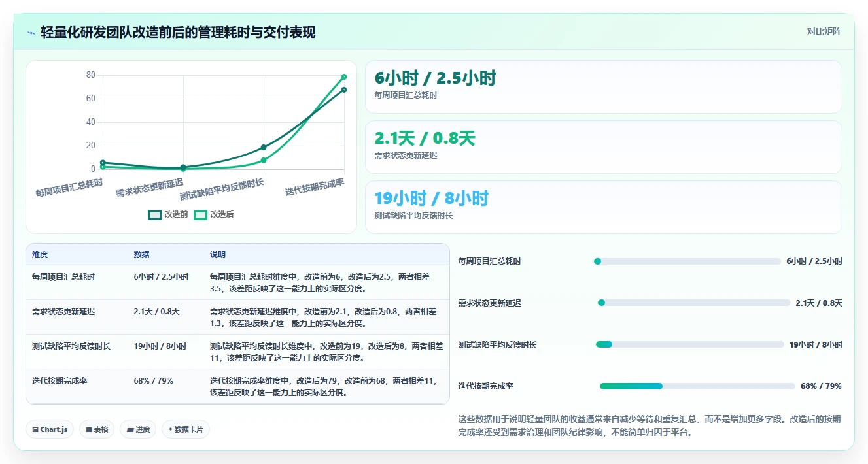Viewport: 868px width, 464px height.
Task: Click table value 6小时 / 2.5小时
Action: (161, 277)
